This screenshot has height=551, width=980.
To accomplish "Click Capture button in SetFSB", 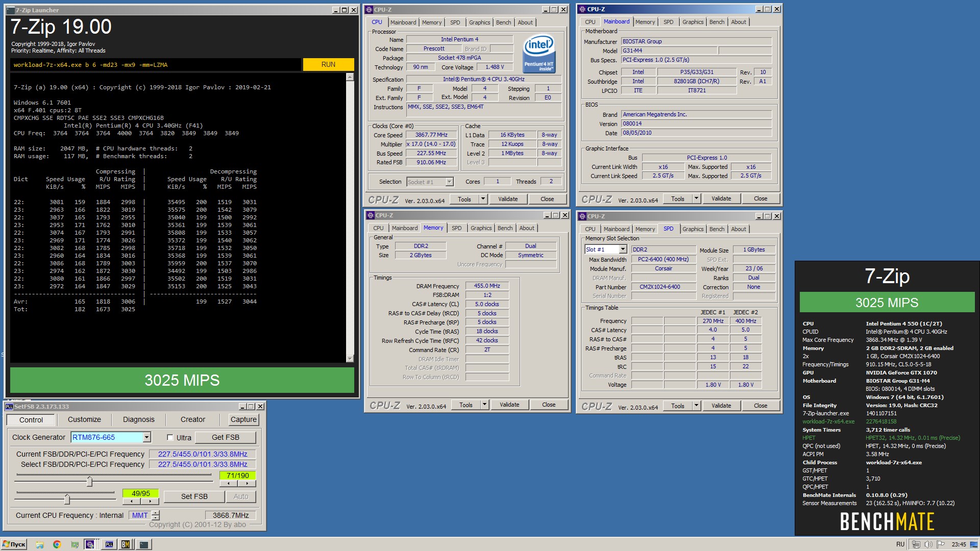I will tap(243, 419).
